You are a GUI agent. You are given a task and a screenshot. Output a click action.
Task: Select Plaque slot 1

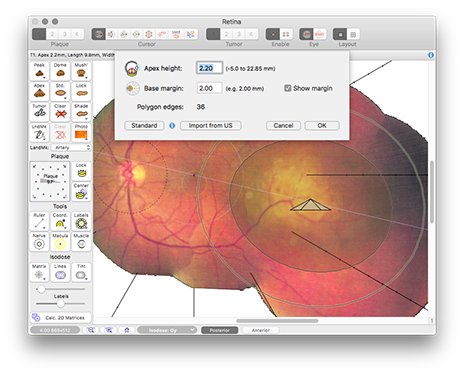click(39, 34)
